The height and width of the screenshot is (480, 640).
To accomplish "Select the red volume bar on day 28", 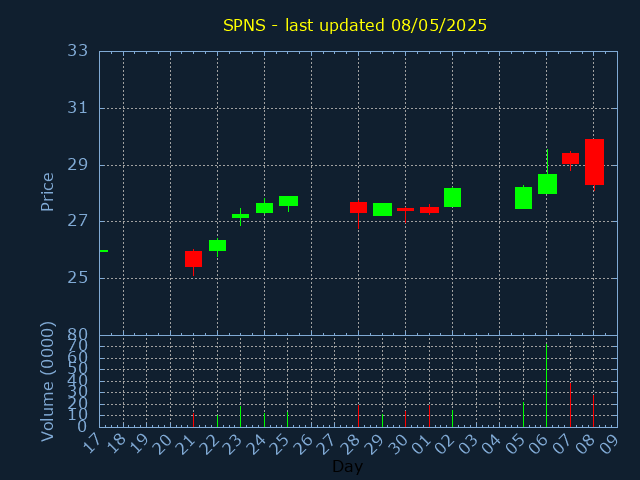I will click(x=358, y=416).
